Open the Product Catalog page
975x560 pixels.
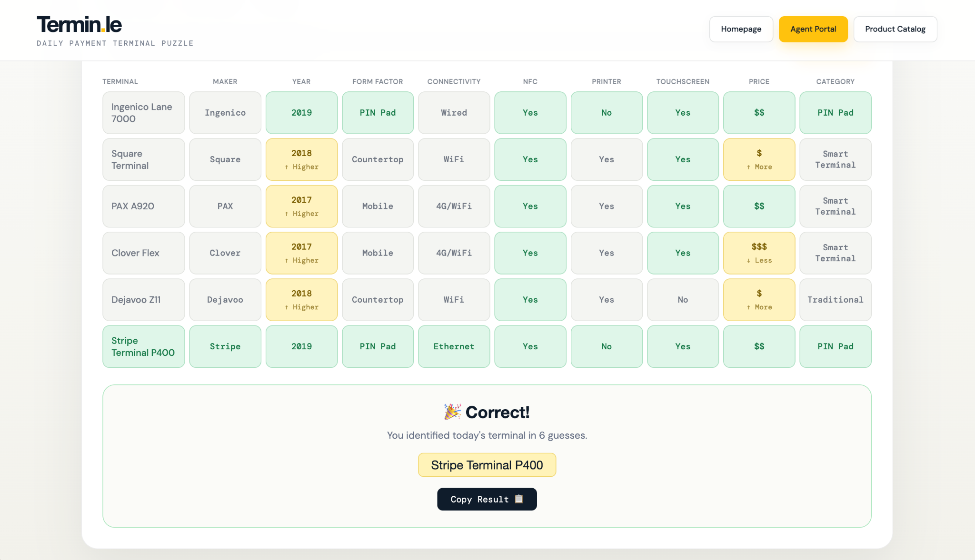[895, 29]
